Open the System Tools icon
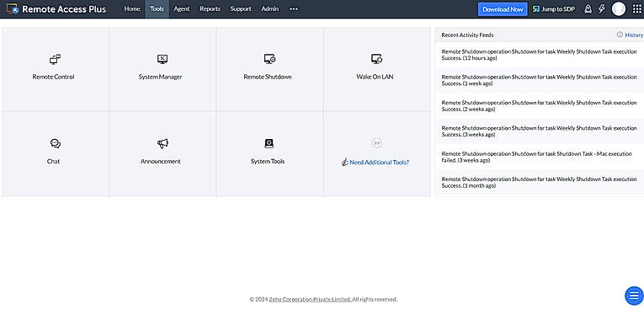 (x=269, y=143)
